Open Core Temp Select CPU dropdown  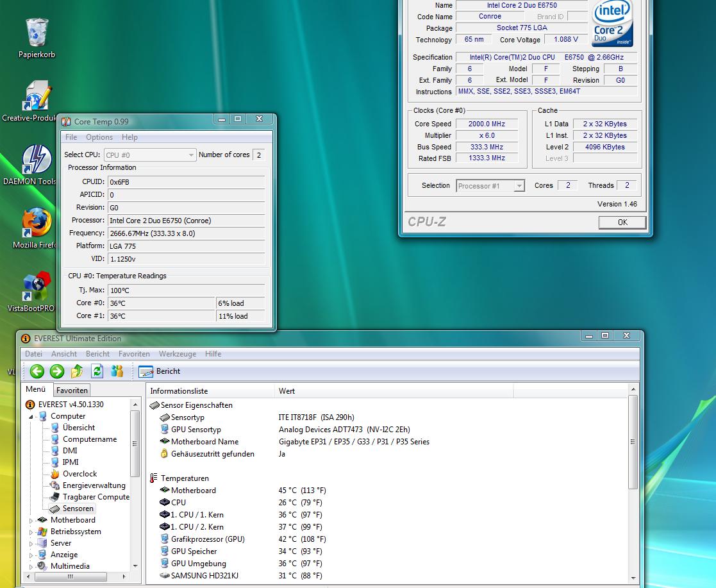tap(150, 155)
